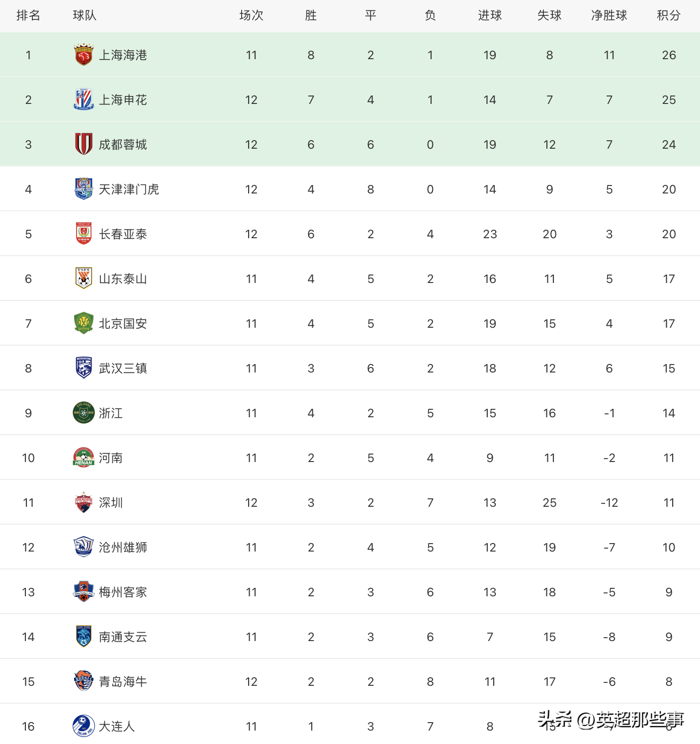
Task: Select the 青岛海牛 team row name
Action: point(123,682)
